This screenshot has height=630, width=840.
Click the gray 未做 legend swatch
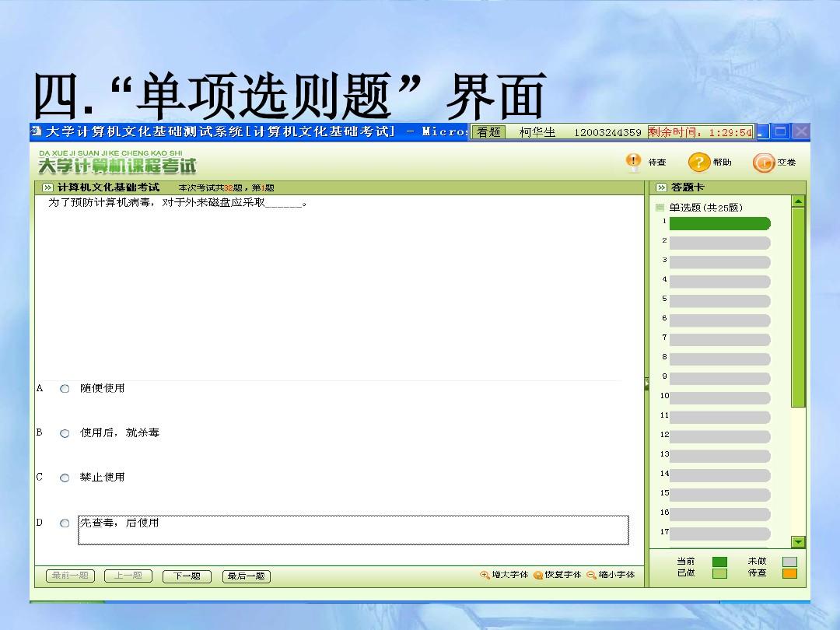pyautogui.click(x=789, y=562)
